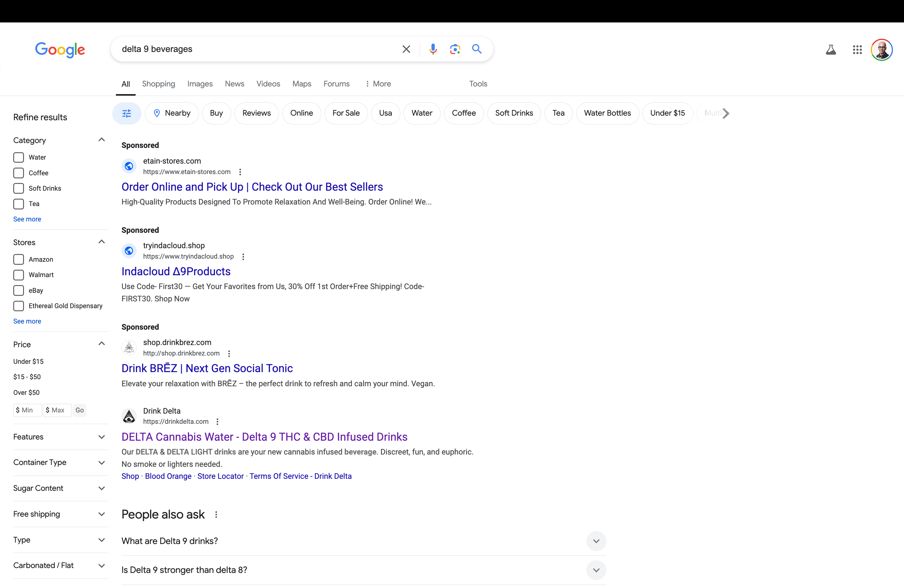This screenshot has height=588, width=904.
Task: Open the More search options menu
Action: [x=378, y=84]
